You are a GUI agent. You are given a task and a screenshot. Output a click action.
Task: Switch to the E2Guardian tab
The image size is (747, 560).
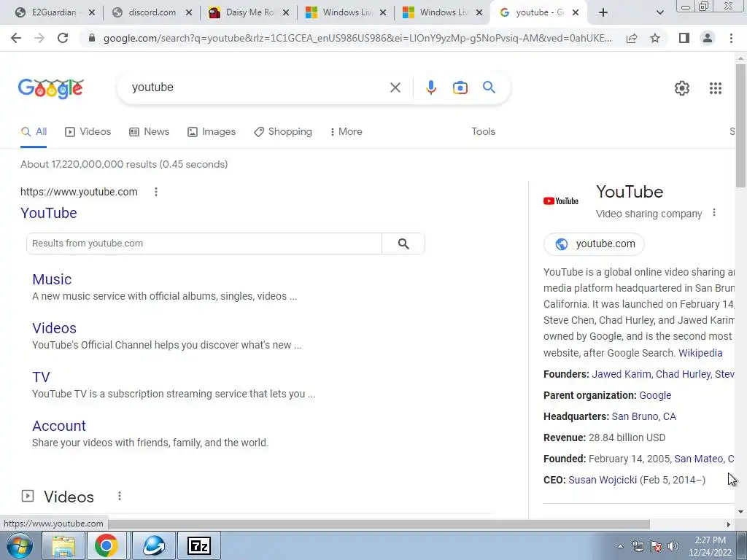(x=53, y=12)
